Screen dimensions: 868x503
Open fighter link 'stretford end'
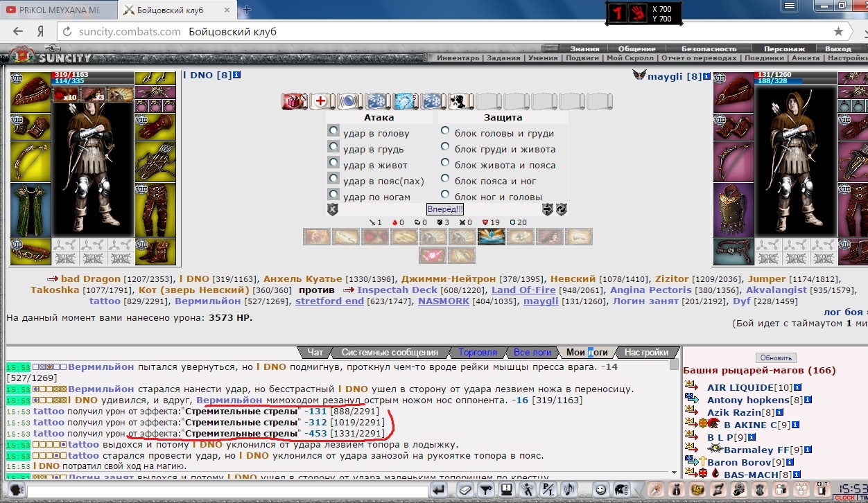pos(329,301)
